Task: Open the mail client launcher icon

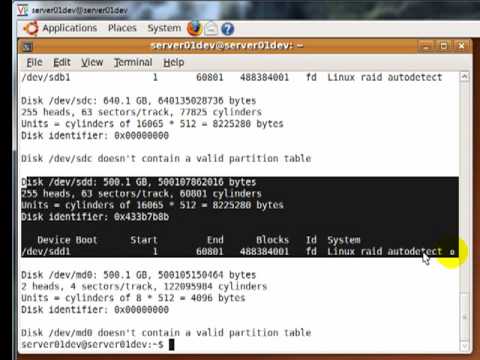Action: [211, 29]
